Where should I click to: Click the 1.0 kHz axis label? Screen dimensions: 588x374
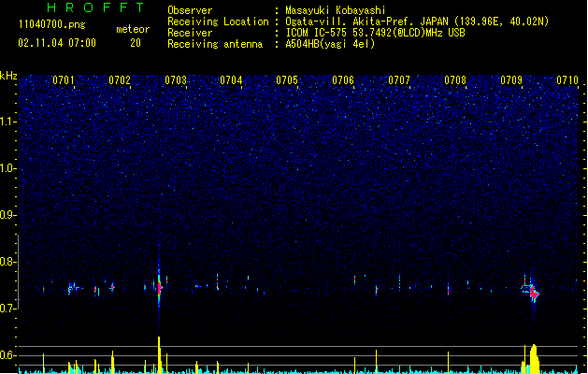pyautogui.click(x=7, y=168)
